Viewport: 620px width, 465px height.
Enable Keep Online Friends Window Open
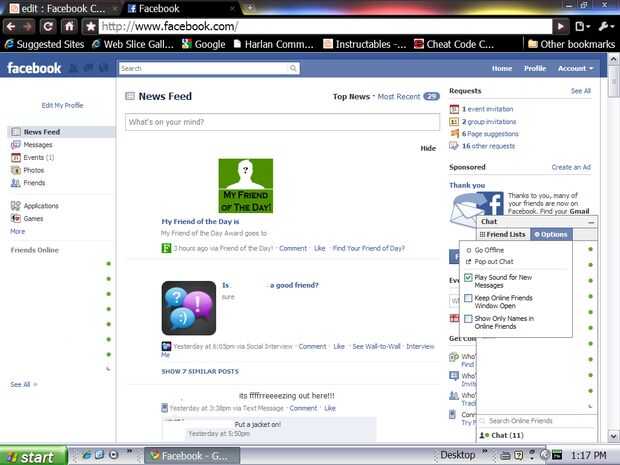coord(468,298)
